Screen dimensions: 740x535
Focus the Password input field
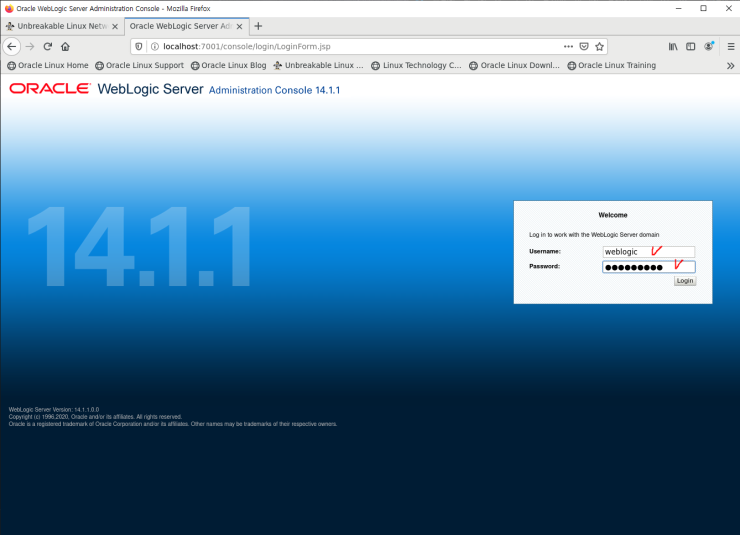[648, 267]
